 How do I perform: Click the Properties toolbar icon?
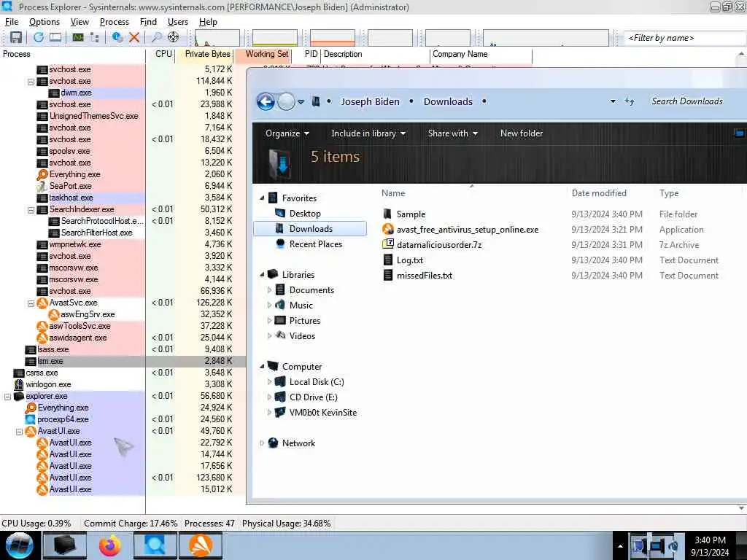click(117, 37)
